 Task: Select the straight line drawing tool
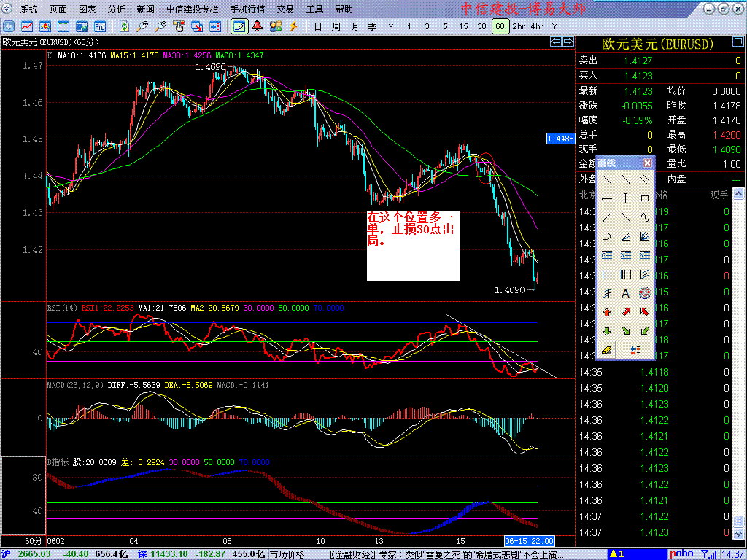607,179
